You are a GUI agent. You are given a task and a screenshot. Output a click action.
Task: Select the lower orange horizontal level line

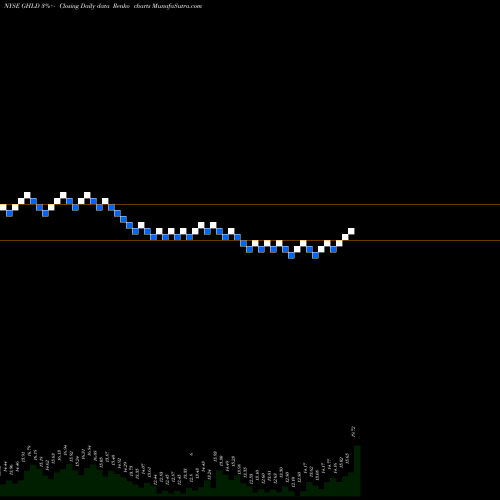(250, 240)
